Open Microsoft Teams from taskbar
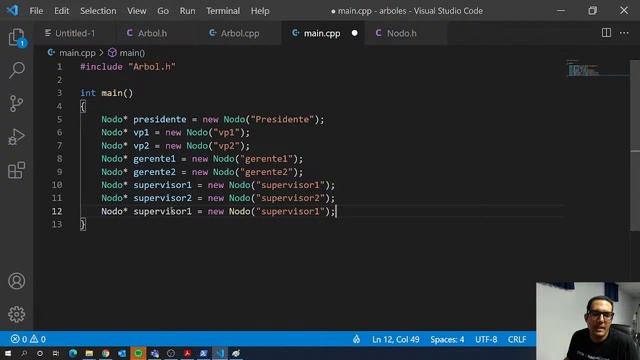640x360 pixels. click(x=155, y=353)
